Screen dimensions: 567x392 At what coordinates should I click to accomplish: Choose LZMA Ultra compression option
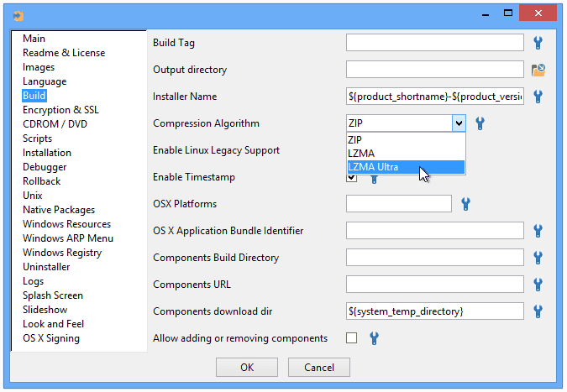click(406, 167)
